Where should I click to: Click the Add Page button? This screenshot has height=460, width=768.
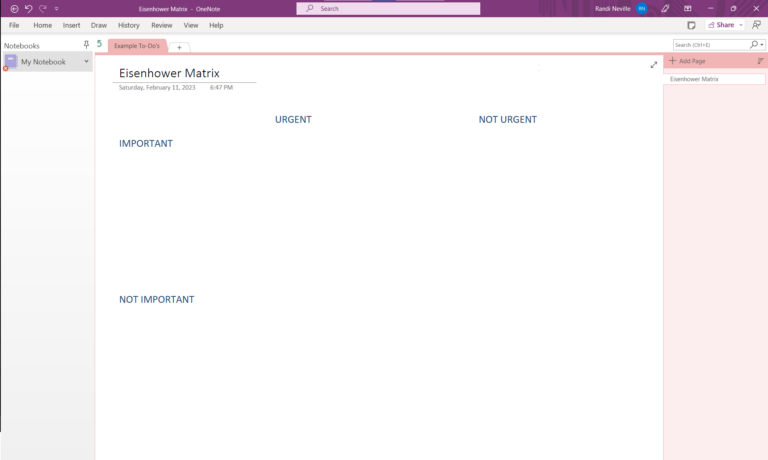click(x=690, y=61)
